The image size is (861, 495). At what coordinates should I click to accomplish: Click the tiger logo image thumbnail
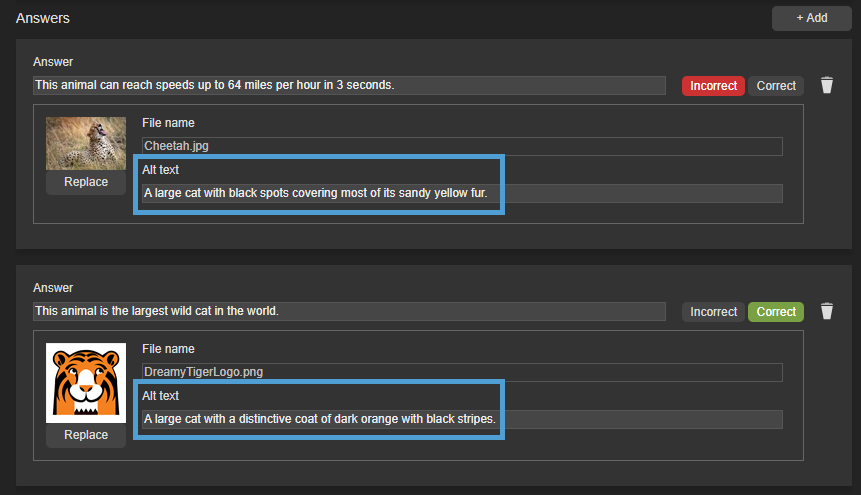86,382
